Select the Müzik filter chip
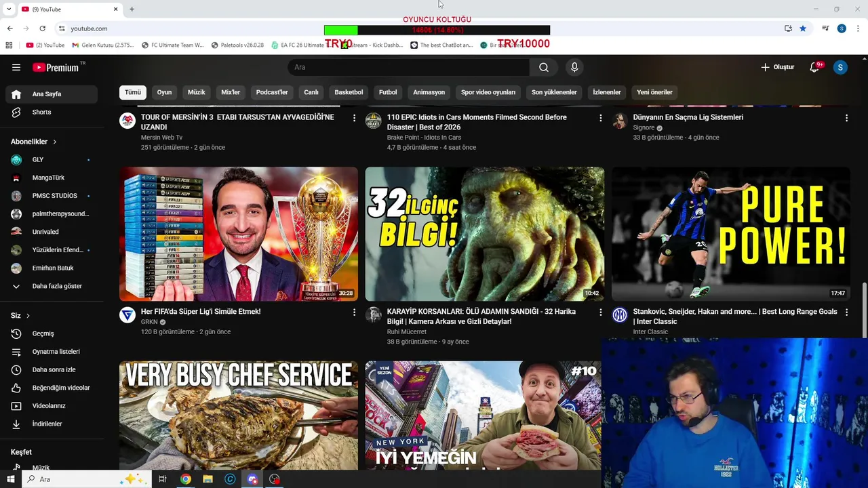Screen dimensions: 868x488 tap(196, 92)
